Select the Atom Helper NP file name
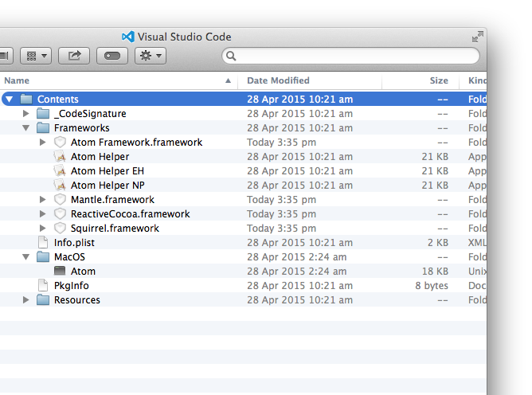Screen dimensions: 532x395 [108, 186]
